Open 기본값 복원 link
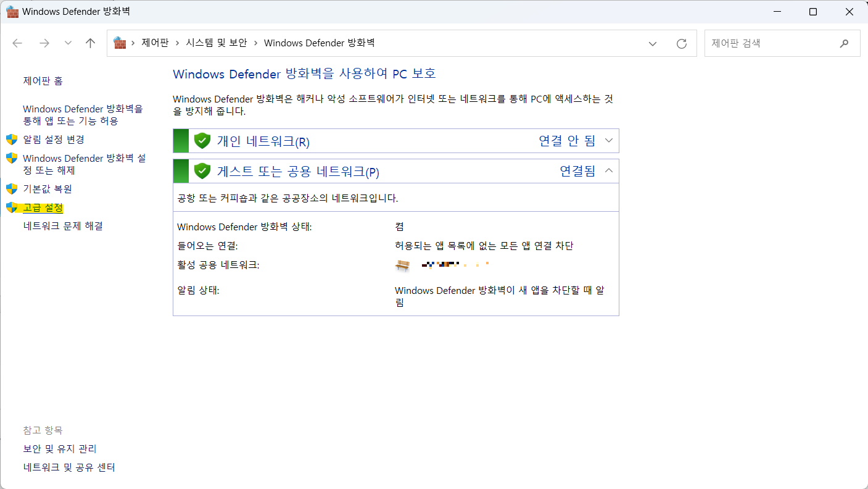 48,189
